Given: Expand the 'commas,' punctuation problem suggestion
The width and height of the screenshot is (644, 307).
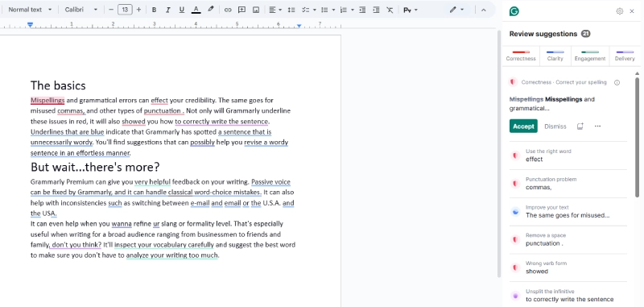Looking at the screenshot, I should (568, 183).
